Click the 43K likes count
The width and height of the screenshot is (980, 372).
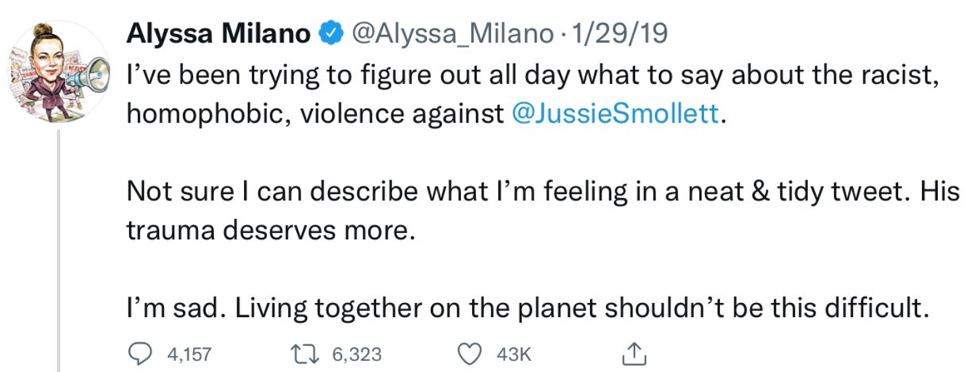(515, 355)
